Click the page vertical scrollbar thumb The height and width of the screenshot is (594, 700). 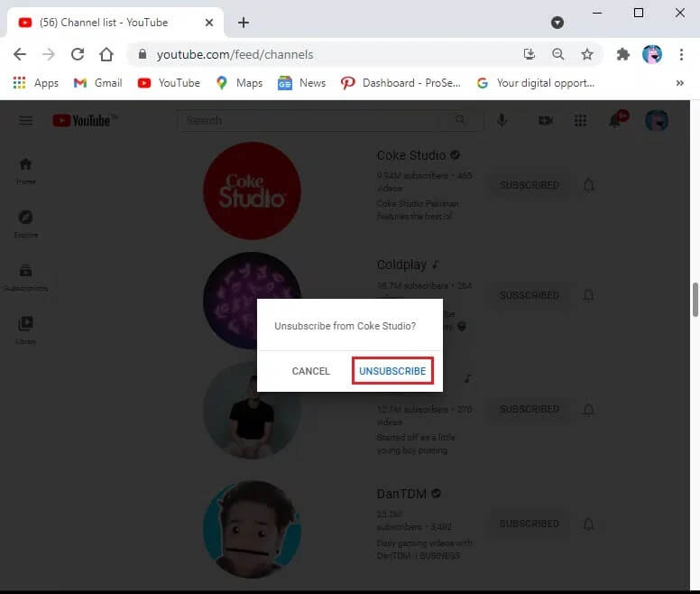695,299
